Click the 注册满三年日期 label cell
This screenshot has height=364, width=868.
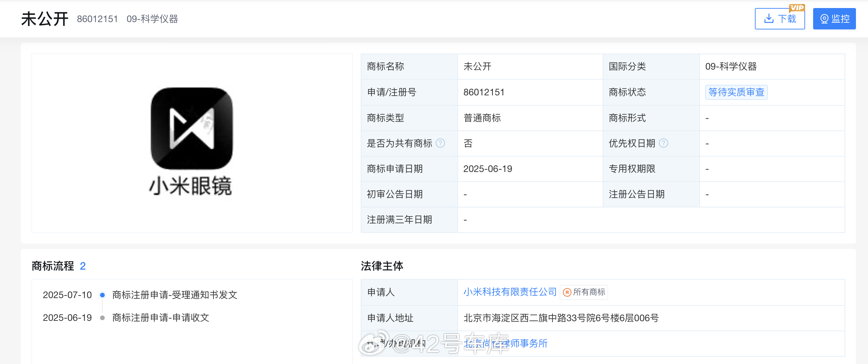pos(409,219)
